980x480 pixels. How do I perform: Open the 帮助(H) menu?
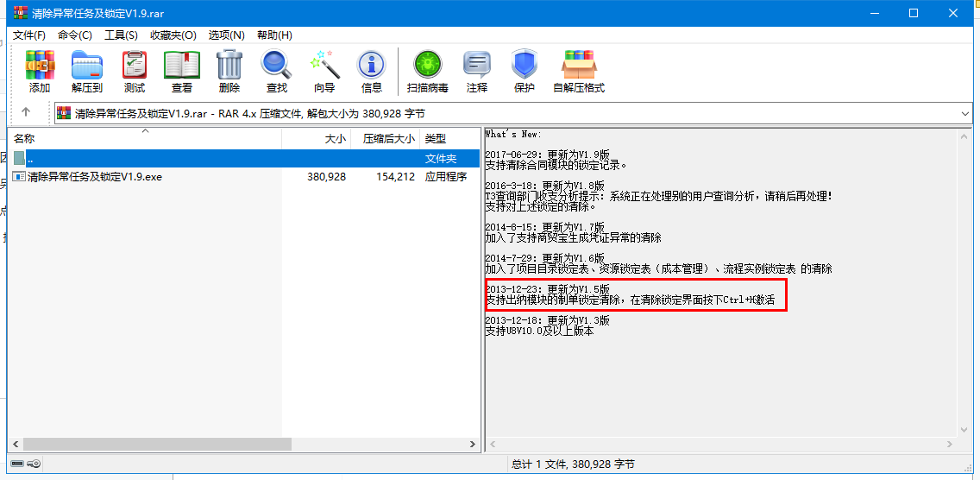pos(274,35)
